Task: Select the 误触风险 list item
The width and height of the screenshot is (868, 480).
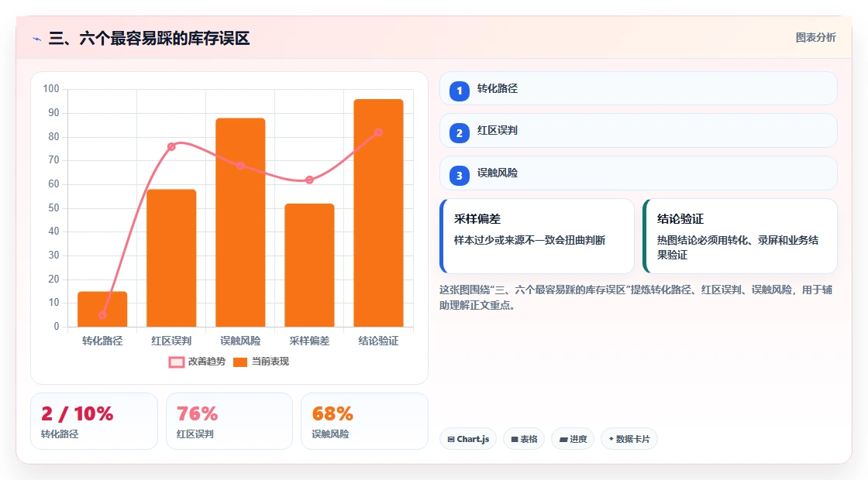Action: coord(639,173)
